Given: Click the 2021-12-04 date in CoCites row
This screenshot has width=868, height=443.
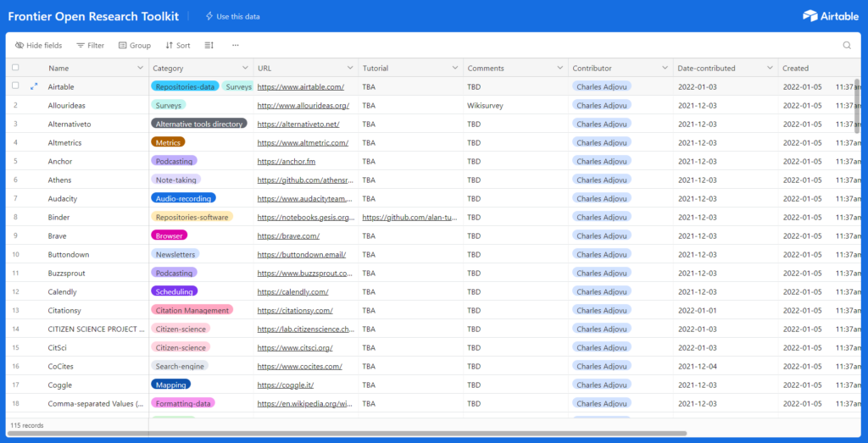Looking at the screenshot, I should click(697, 367).
